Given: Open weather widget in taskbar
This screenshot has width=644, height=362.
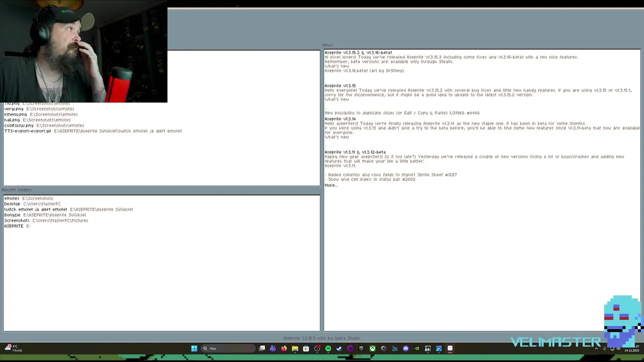Looking at the screenshot, I should (x=13, y=348).
